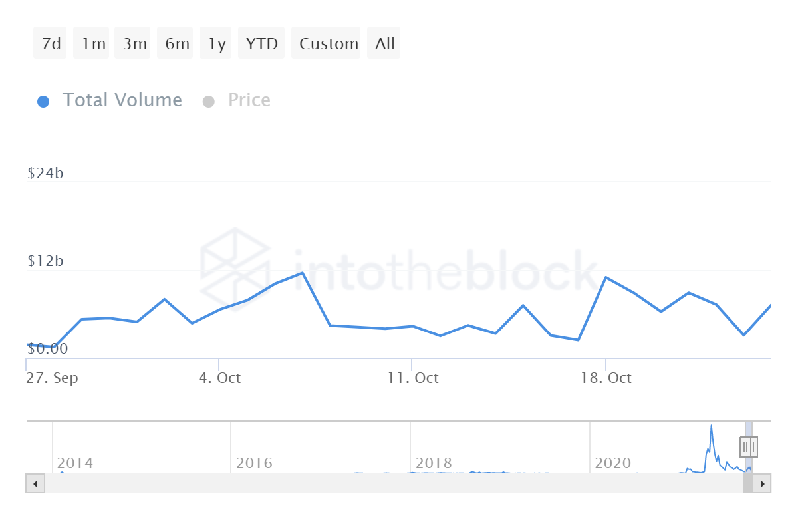Click the navigator scrollbar right arrow
798x532 pixels.
click(x=762, y=483)
